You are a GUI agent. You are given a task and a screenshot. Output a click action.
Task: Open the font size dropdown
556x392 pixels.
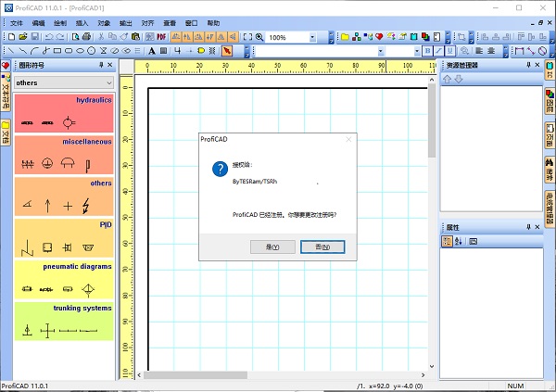point(417,51)
